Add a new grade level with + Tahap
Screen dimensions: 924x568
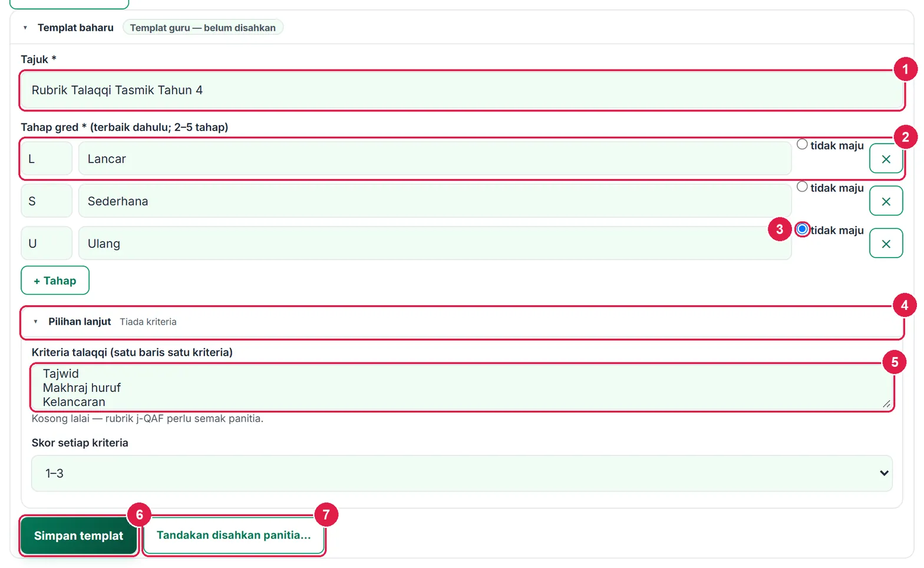[x=55, y=280]
